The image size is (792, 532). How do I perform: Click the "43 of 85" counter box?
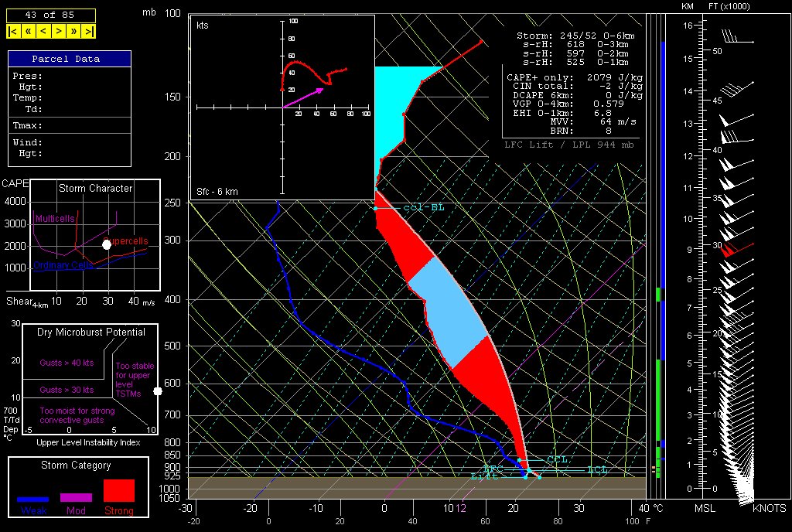tap(51, 15)
